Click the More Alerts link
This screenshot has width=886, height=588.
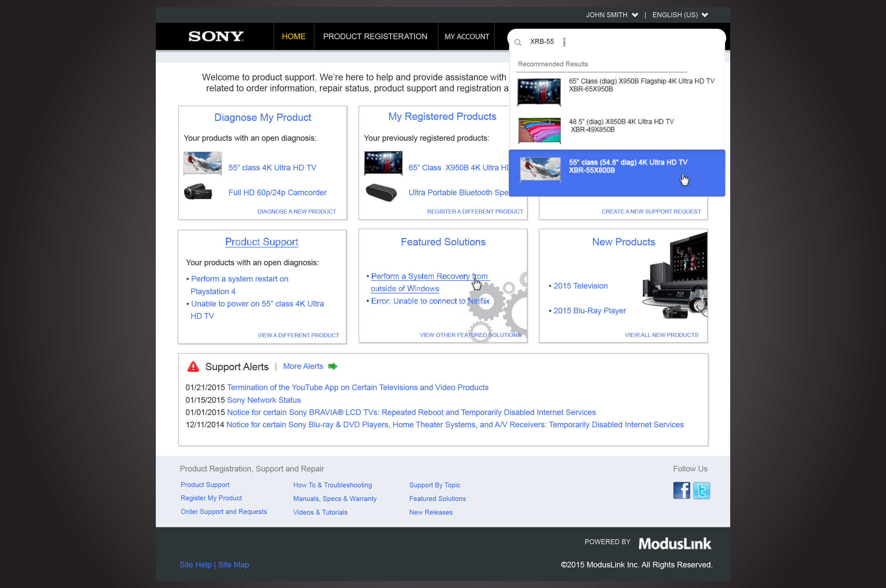pyautogui.click(x=303, y=366)
